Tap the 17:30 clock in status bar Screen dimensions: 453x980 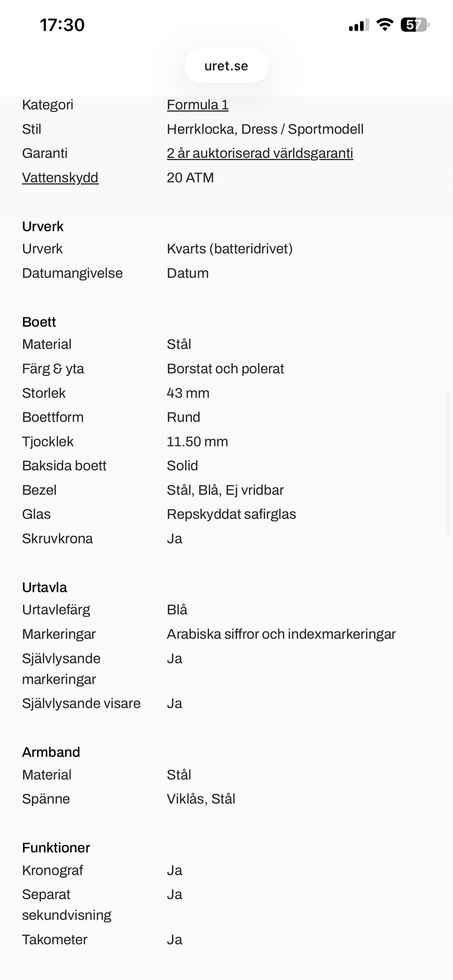point(62,25)
